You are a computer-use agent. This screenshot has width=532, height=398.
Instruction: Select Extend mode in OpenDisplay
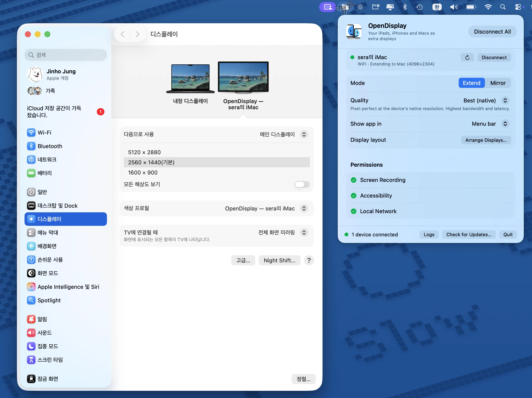click(471, 83)
